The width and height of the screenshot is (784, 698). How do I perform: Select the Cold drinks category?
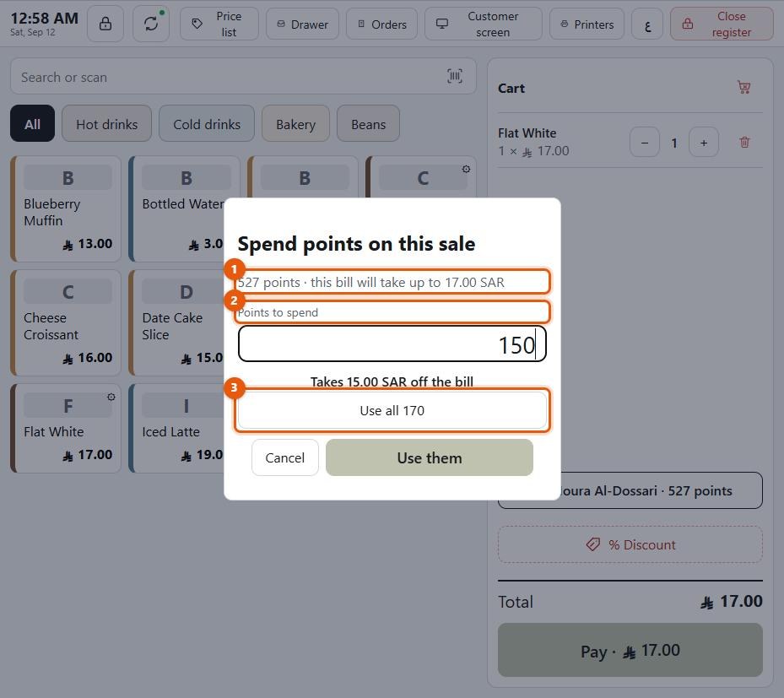pos(207,123)
